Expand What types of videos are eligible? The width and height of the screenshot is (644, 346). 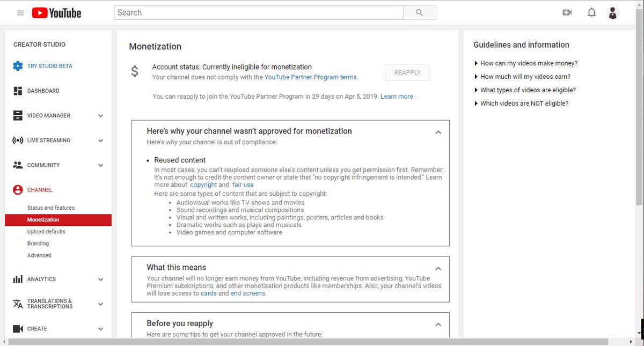[525, 90]
